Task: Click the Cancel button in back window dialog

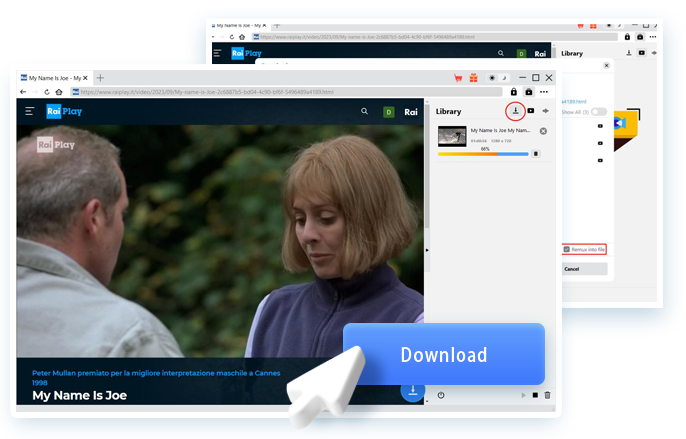Action: click(584, 269)
